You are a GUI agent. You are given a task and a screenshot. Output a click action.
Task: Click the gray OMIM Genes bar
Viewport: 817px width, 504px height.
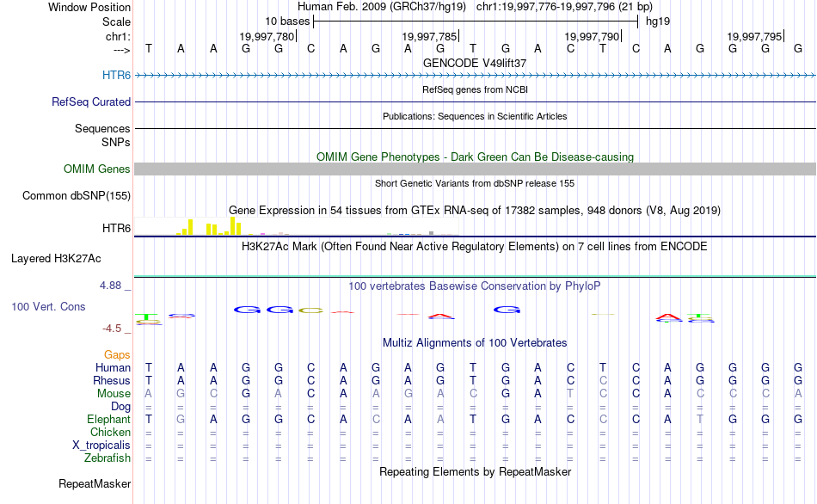coord(475,169)
